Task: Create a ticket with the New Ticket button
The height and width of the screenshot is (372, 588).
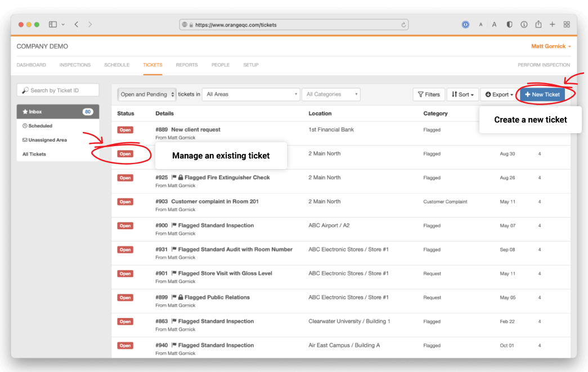Action: click(x=542, y=94)
